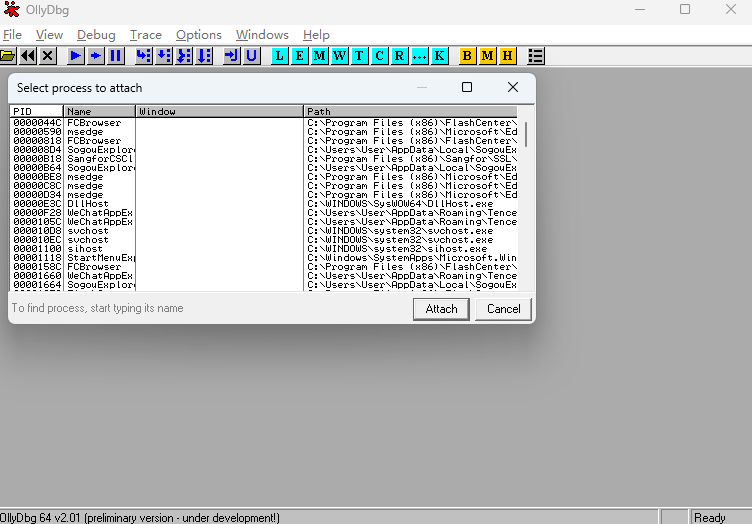Click the Close program X toolbar icon
Screen dimensions: 752x524
click(47, 56)
